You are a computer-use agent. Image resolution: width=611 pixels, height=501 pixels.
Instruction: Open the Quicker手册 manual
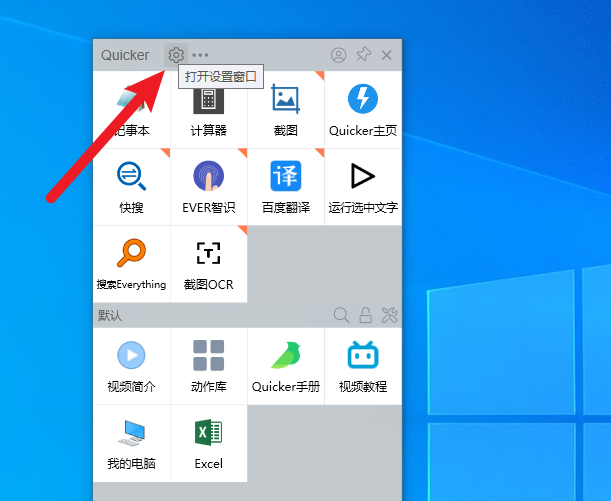tap(286, 366)
